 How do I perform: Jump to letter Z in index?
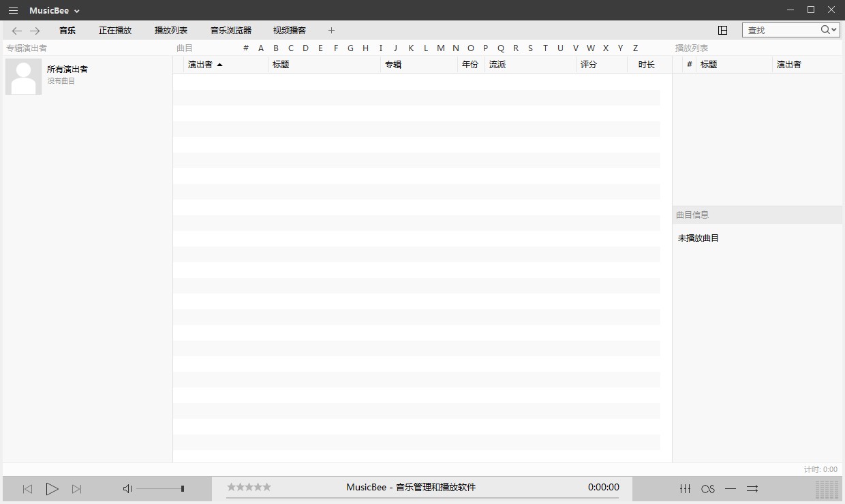[x=636, y=48]
